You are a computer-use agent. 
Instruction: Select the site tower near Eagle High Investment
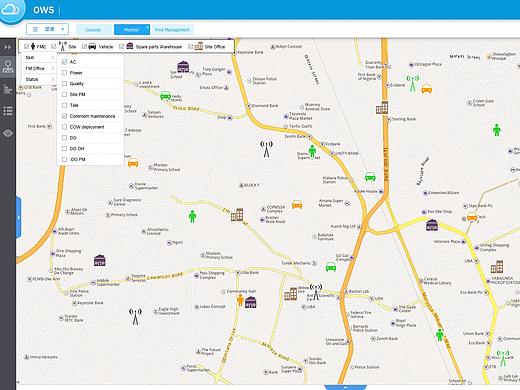pyautogui.click(x=135, y=316)
